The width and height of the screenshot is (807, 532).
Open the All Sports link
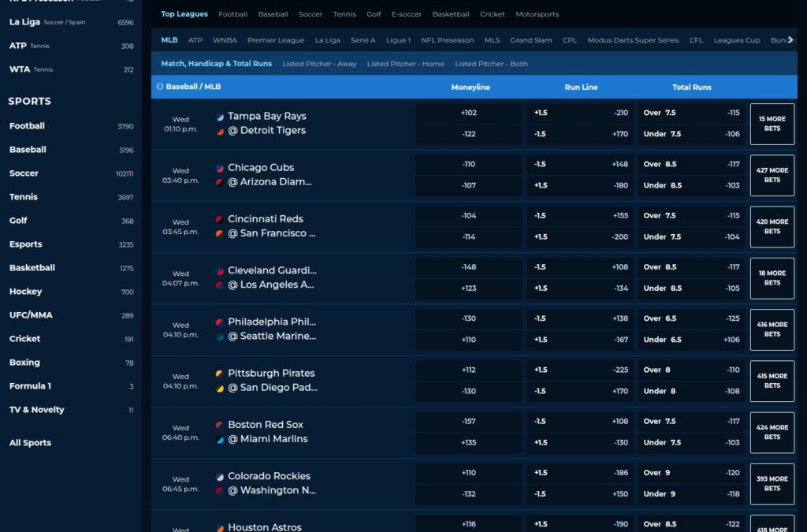point(30,443)
